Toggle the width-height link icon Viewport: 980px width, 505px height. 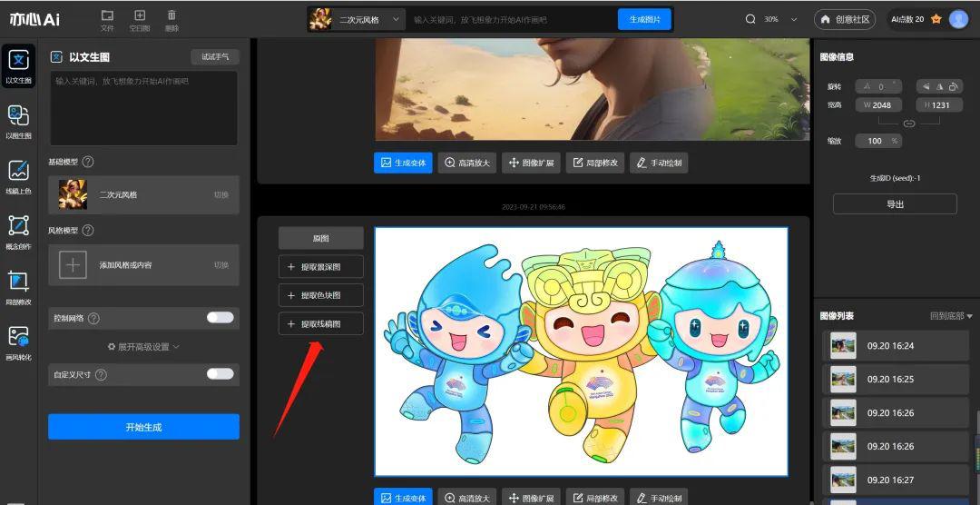[x=909, y=124]
